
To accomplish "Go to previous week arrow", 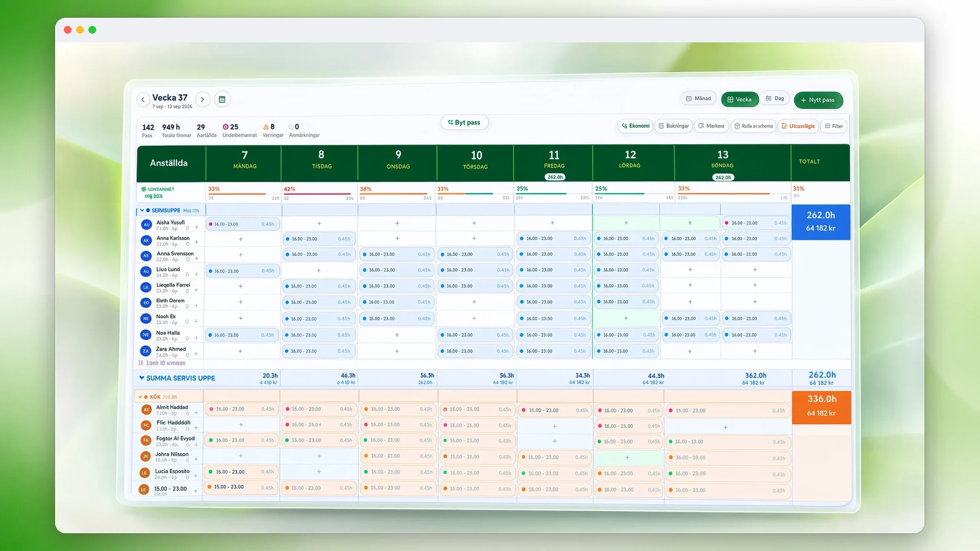I will click(x=143, y=99).
